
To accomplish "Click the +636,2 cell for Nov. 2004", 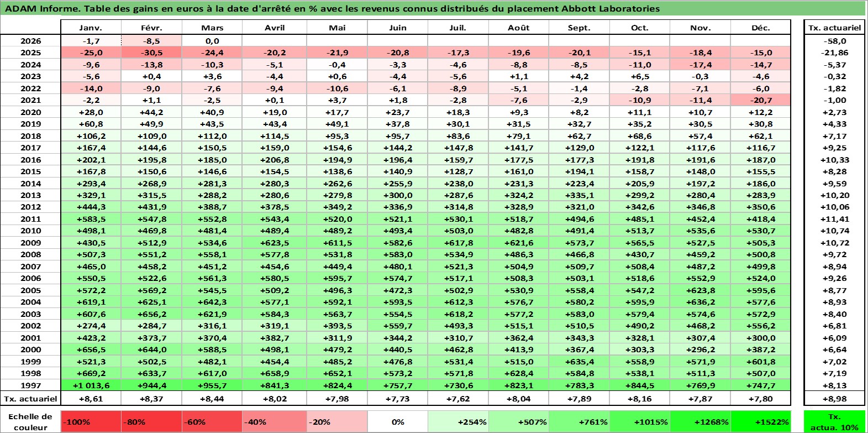I will [x=700, y=302].
